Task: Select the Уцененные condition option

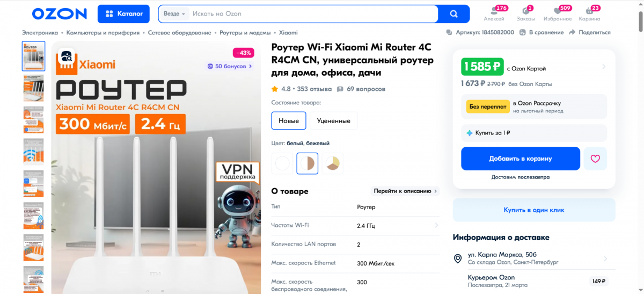Action: point(334,120)
